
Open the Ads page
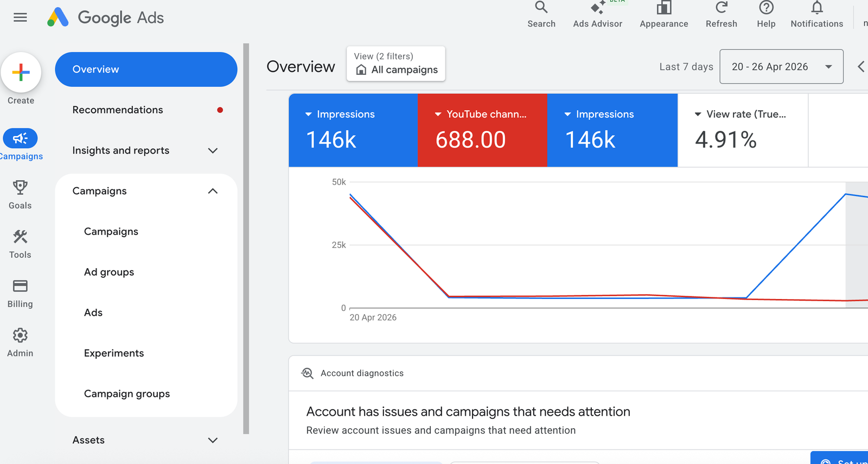click(x=93, y=313)
